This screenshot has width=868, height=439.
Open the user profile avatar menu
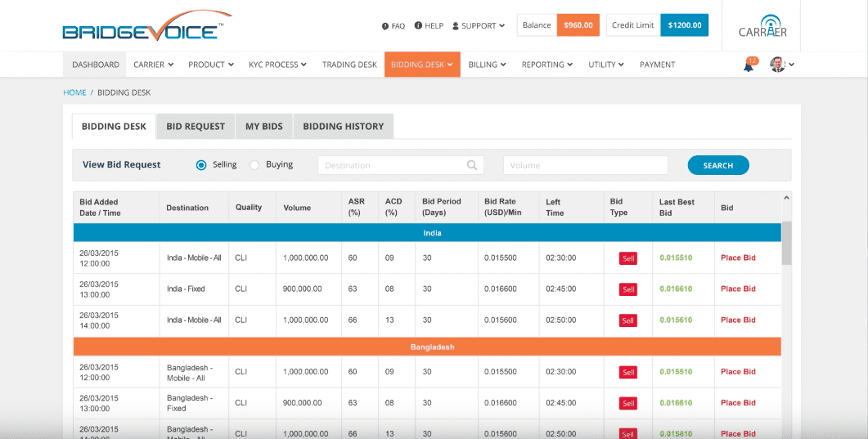778,65
